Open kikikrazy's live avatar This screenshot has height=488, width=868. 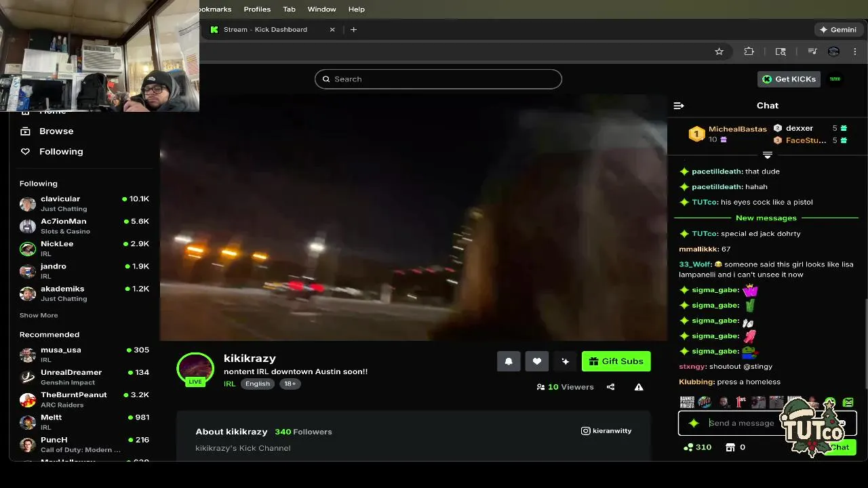tap(195, 369)
